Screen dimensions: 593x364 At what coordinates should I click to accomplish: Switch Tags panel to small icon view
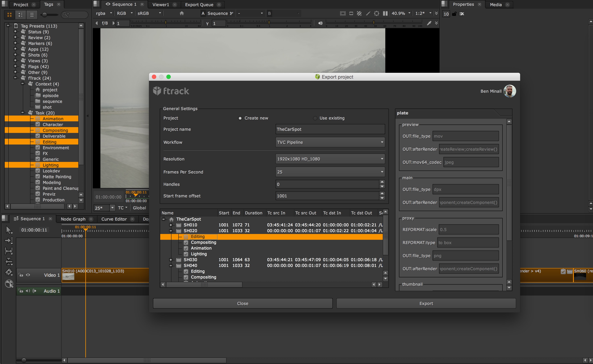20,15
